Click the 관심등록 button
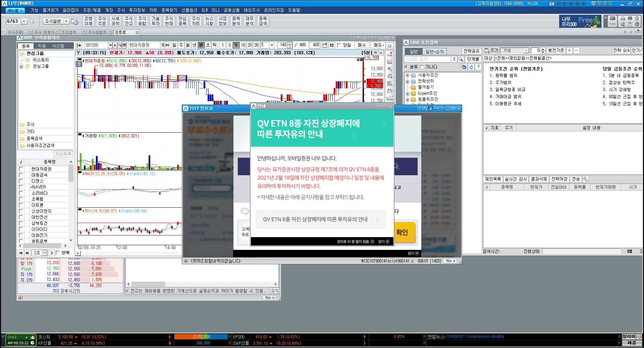This screenshot has width=644, height=348. tap(63, 154)
